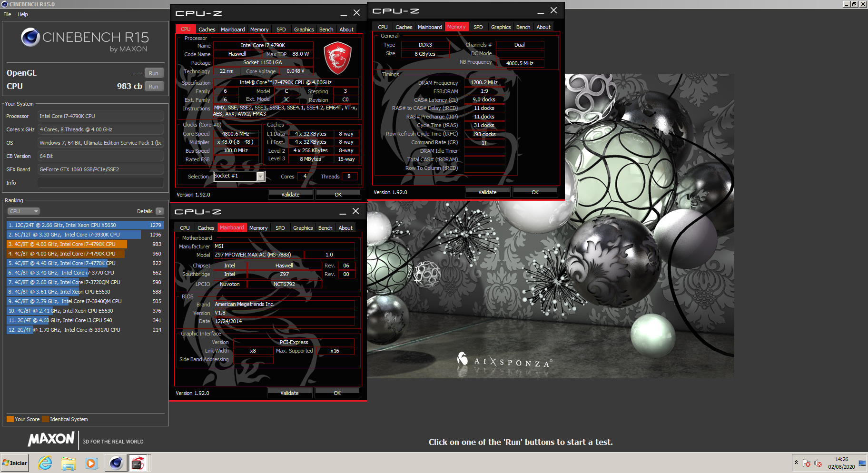Select ranking row Core i5-3317U CPU

[x=85, y=330]
